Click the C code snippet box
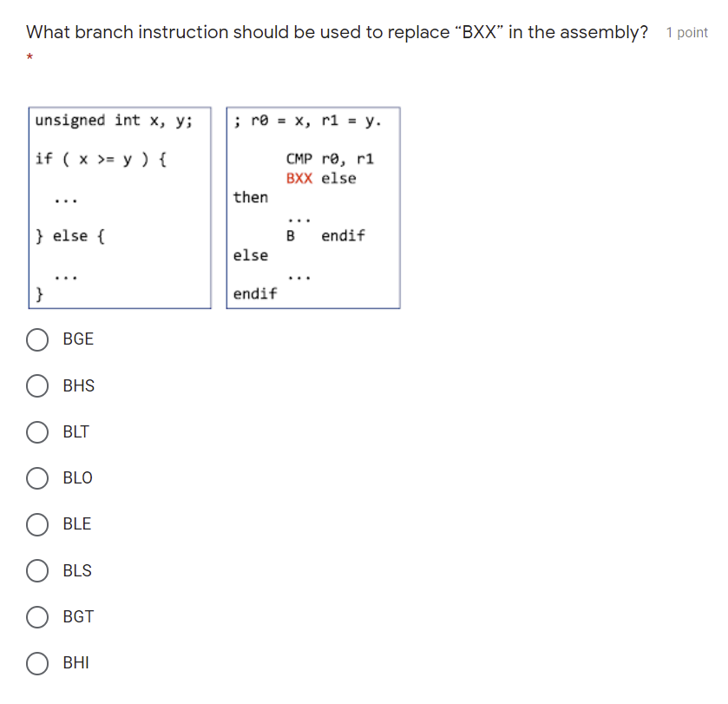The image size is (728, 704). point(119,207)
